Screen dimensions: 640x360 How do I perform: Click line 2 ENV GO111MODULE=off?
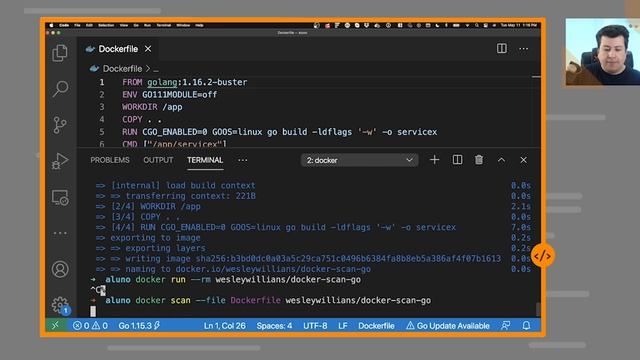pos(169,95)
